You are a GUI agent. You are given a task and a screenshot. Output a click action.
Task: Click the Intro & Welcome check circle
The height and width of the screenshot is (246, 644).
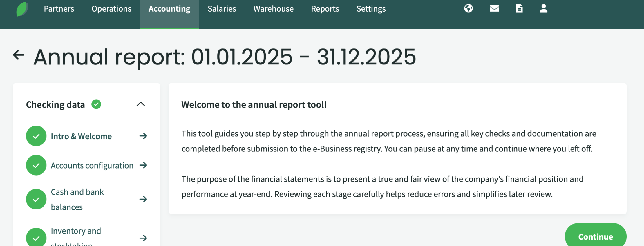click(36, 136)
